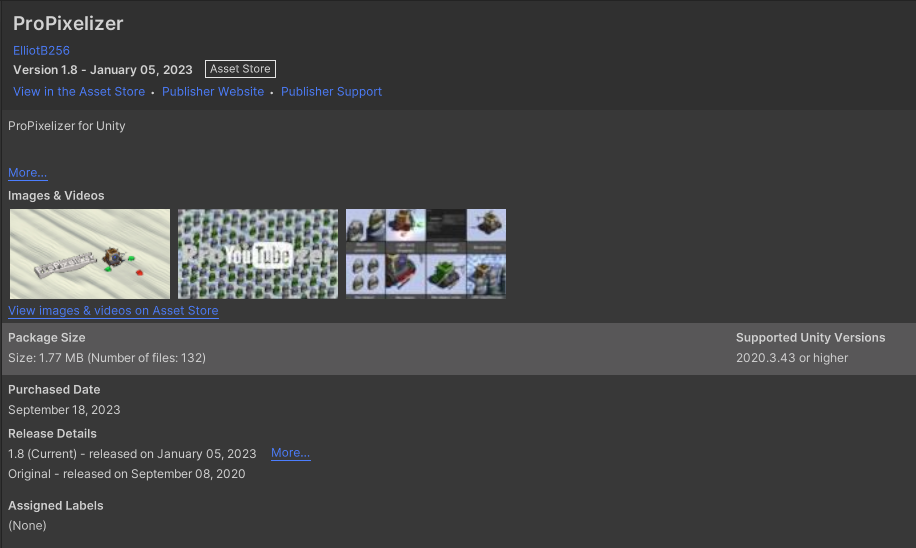Select Original release September 08, 2020 line
Viewport: 916px width, 548px height.
pyautogui.click(x=127, y=474)
